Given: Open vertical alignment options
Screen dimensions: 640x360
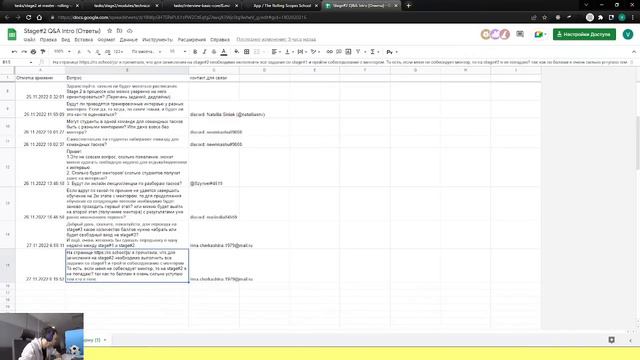Looking at the screenshot, I should 289,52.
